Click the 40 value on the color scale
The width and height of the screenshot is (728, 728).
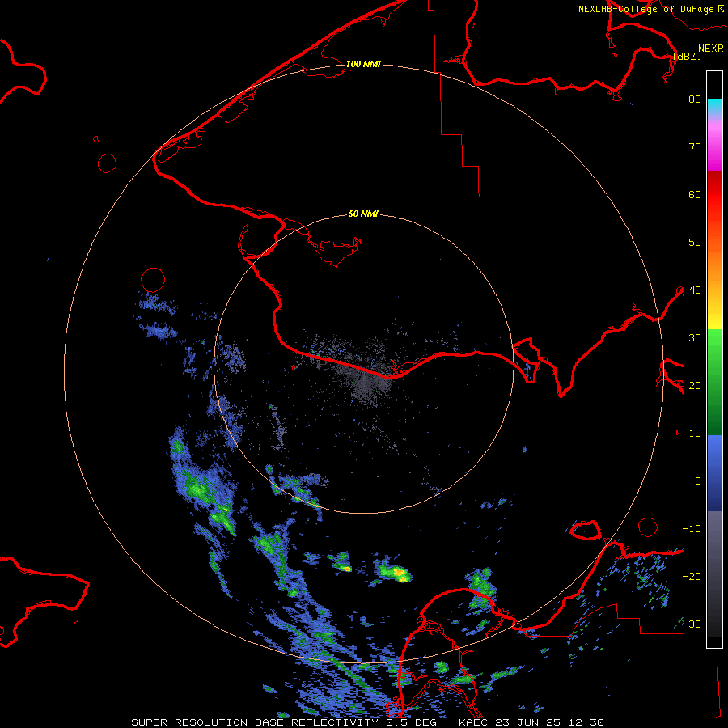tap(695, 290)
